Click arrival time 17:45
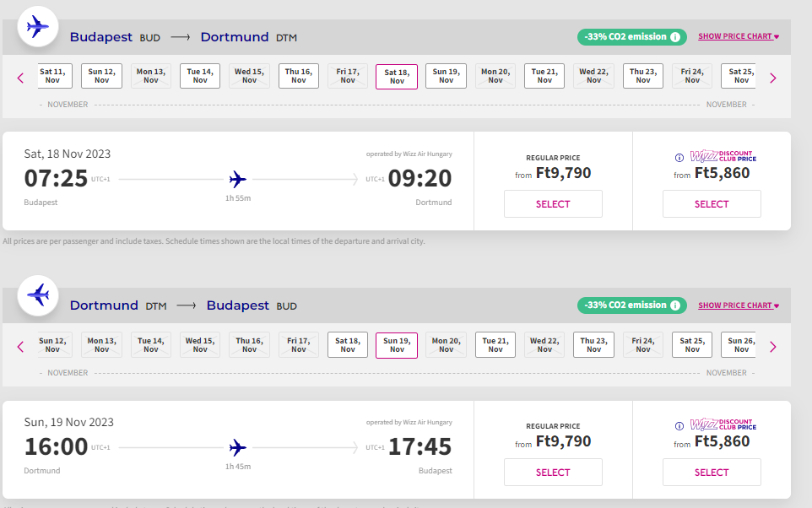Screen dimensions: 812x508 click(x=420, y=447)
